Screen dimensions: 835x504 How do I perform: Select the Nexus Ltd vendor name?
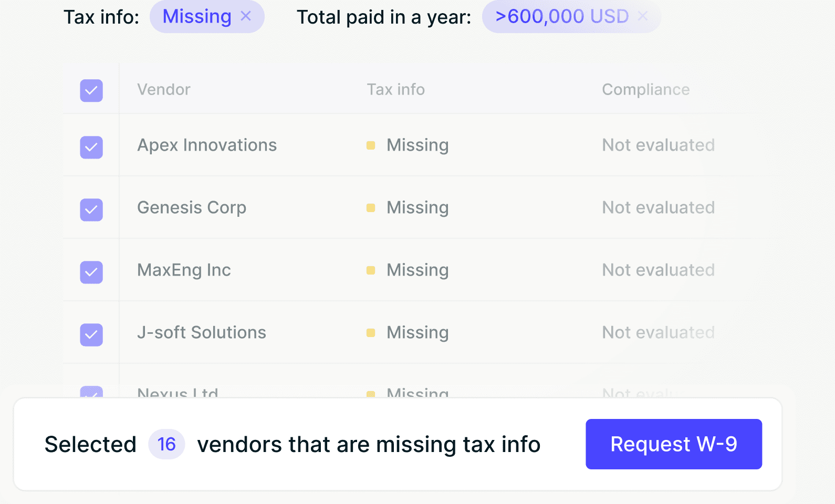177,393
